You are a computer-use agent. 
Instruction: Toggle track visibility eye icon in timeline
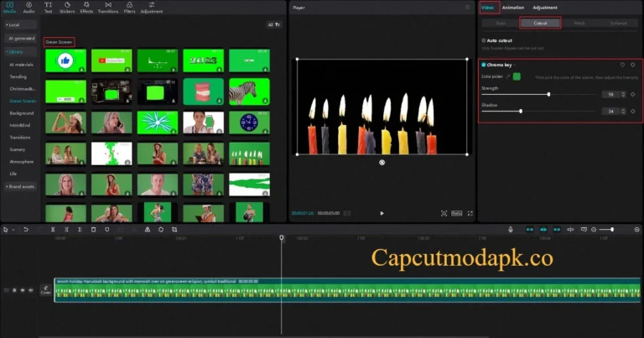pyautogui.click(x=23, y=289)
